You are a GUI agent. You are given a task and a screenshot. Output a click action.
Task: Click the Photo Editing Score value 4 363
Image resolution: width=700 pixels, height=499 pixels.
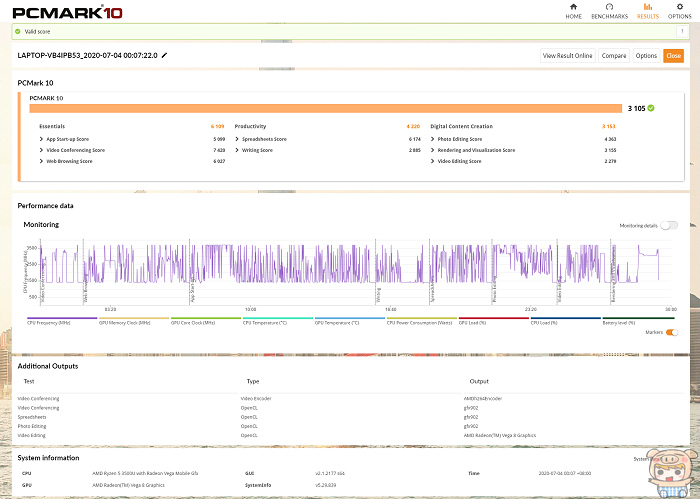pos(610,139)
